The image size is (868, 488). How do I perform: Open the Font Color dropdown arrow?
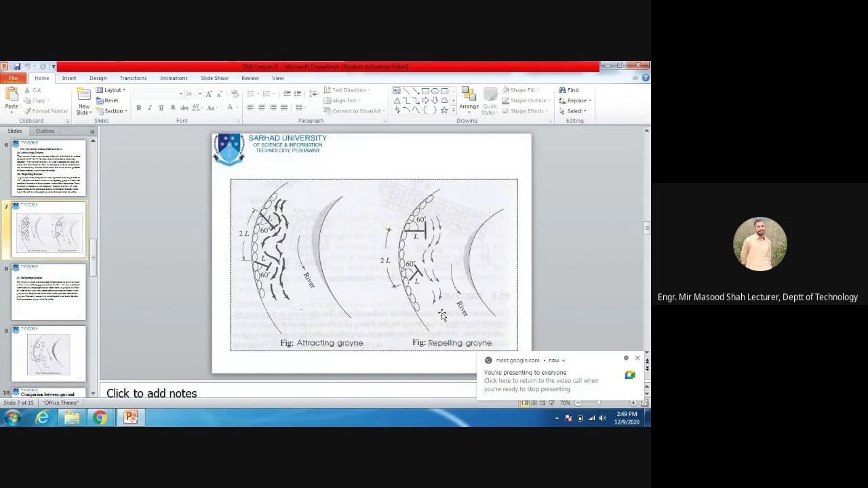tap(237, 108)
